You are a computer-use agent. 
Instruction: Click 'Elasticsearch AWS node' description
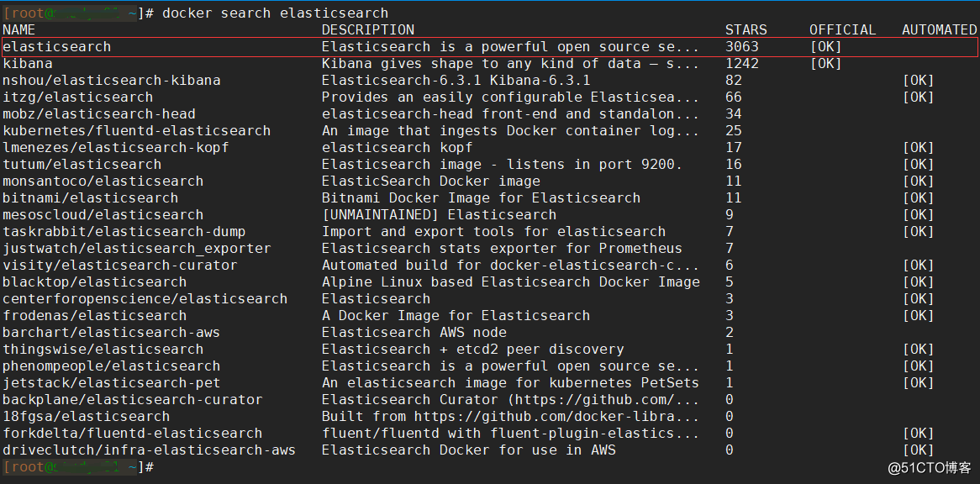pyautogui.click(x=414, y=333)
